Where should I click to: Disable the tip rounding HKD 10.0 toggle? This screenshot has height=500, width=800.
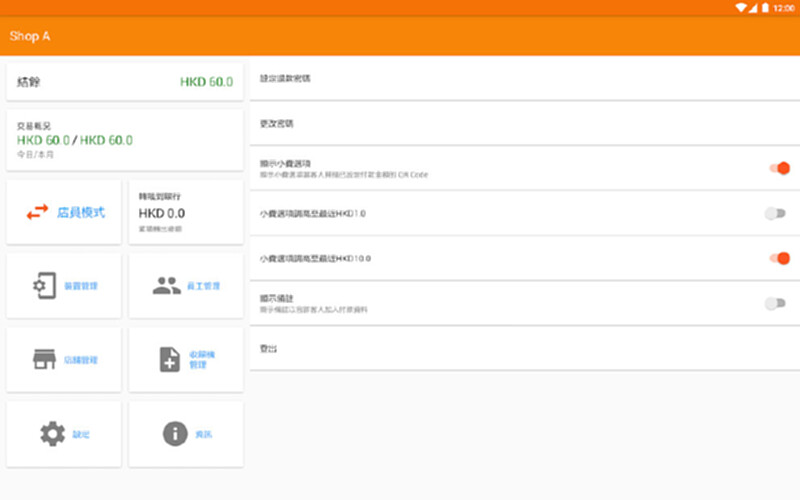coord(780,258)
